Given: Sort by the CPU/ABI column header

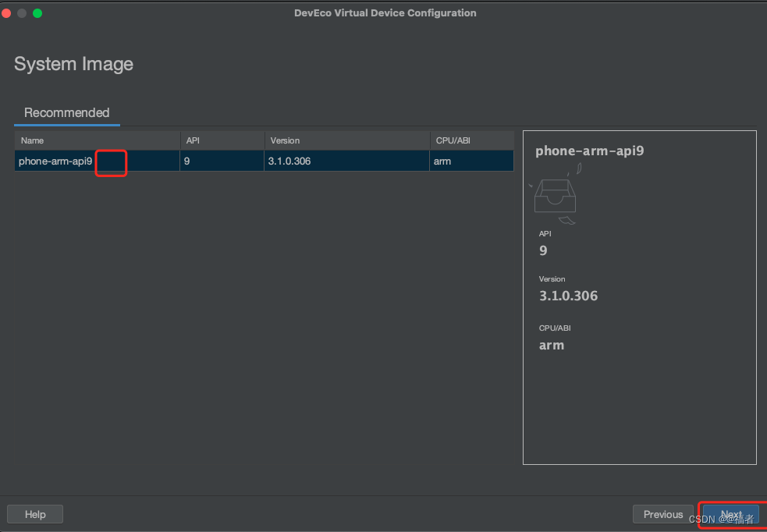Looking at the screenshot, I should click(x=471, y=140).
